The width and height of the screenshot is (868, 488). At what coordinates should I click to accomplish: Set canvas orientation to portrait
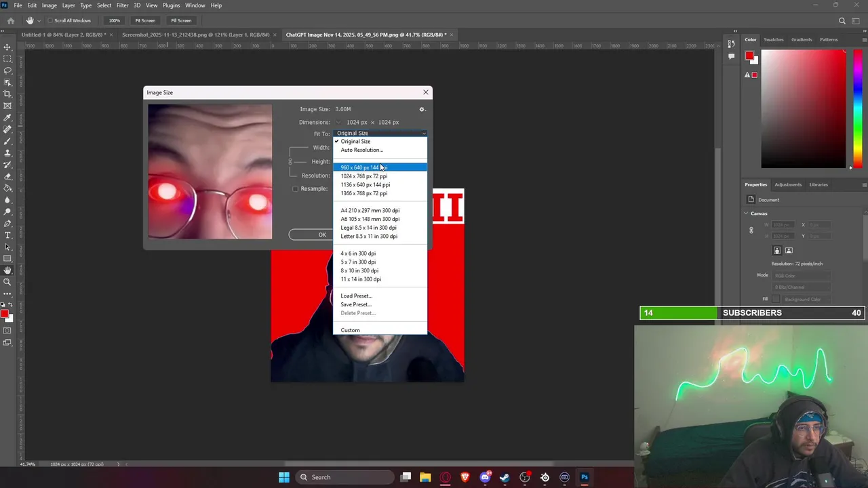point(777,251)
